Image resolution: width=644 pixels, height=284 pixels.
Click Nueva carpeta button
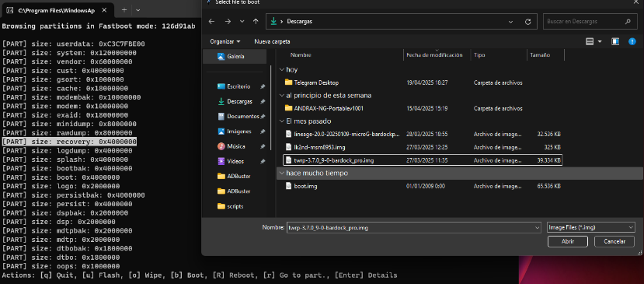[x=272, y=41]
